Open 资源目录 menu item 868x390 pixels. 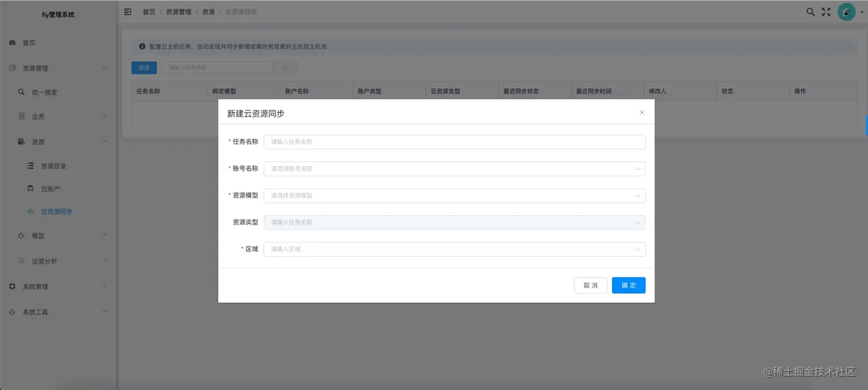[53, 166]
